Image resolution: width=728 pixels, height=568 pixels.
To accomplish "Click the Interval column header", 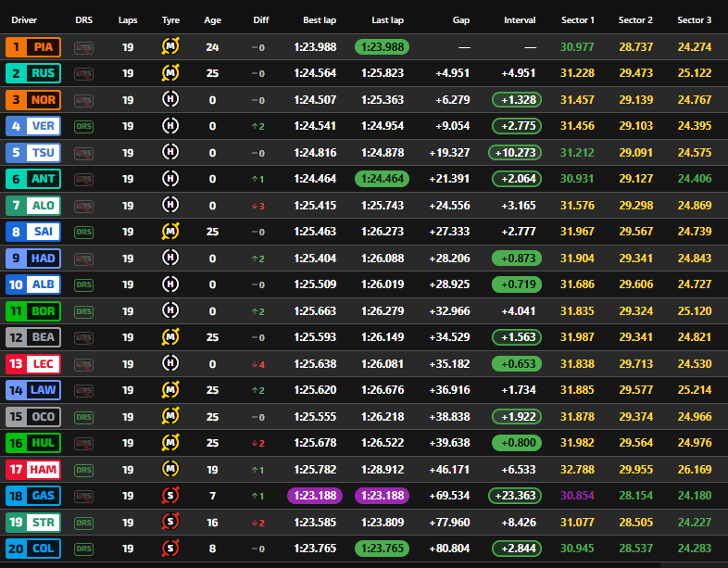I will [x=520, y=19].
